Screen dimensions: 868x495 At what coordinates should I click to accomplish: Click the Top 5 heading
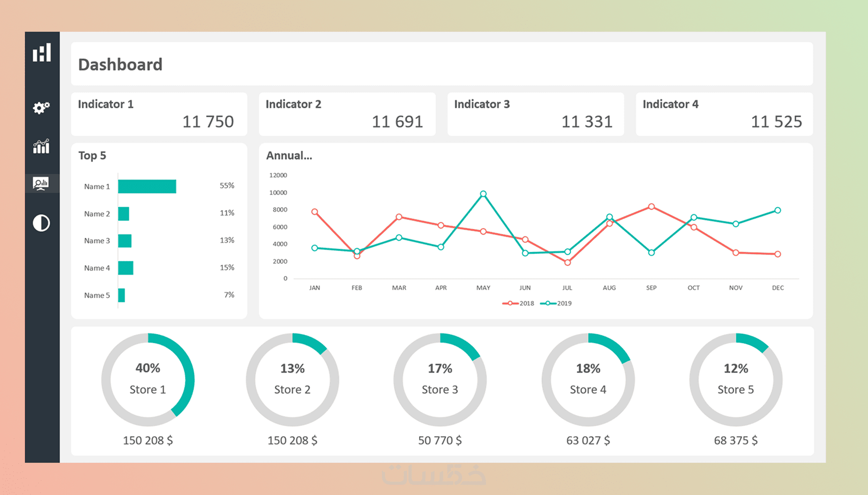click(x=92, y=156)
